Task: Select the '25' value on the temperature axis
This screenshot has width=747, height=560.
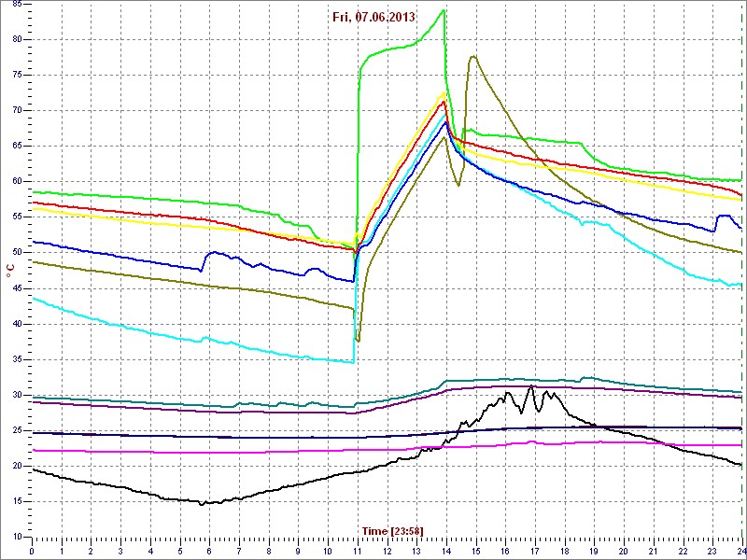Action: (15, 430)
